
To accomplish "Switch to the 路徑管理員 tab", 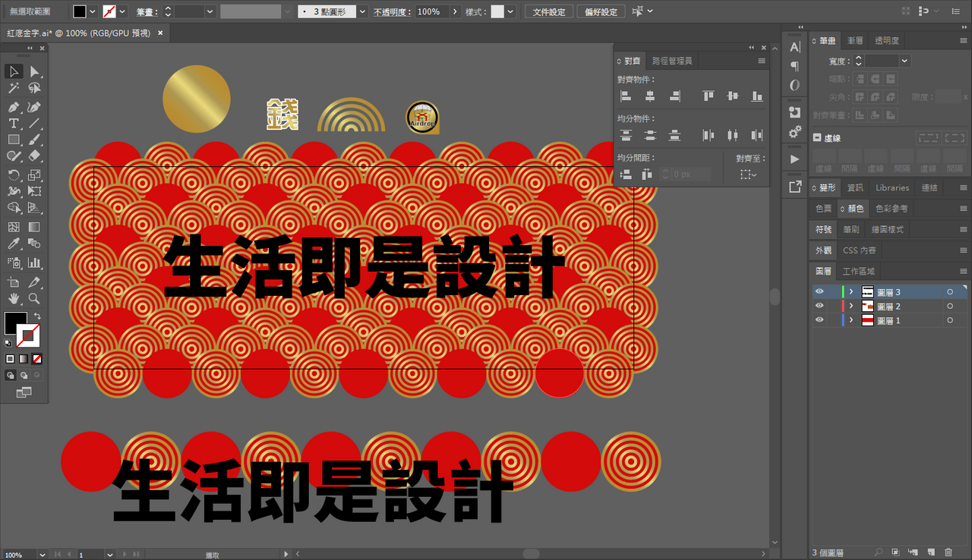I will [672, 61].
